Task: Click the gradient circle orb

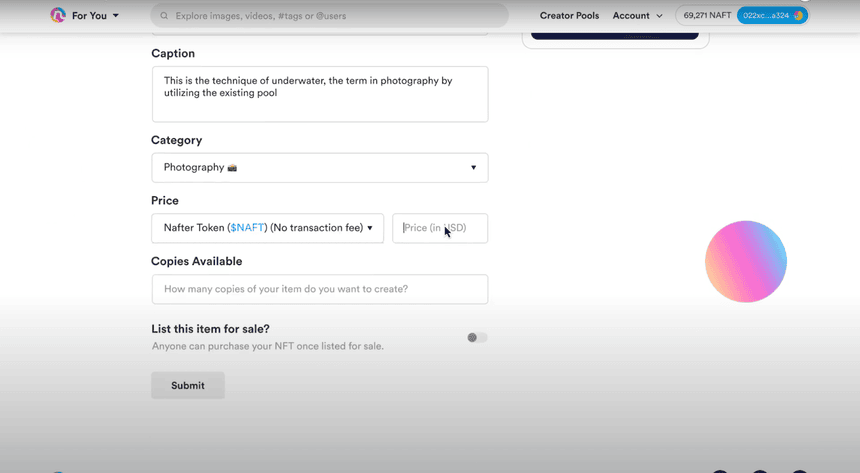Action: click(x=745, y=261)
